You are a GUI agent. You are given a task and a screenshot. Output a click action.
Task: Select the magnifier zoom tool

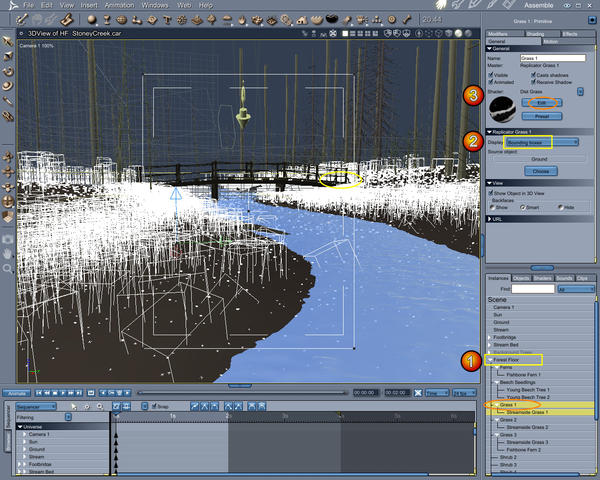tap(7, 269)
